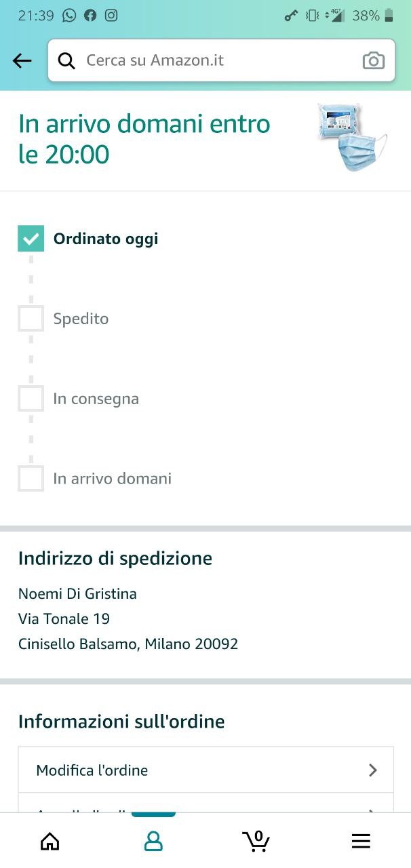Tap the back arrow icon
The image size is (411, 868).
(x=22, y=61)
